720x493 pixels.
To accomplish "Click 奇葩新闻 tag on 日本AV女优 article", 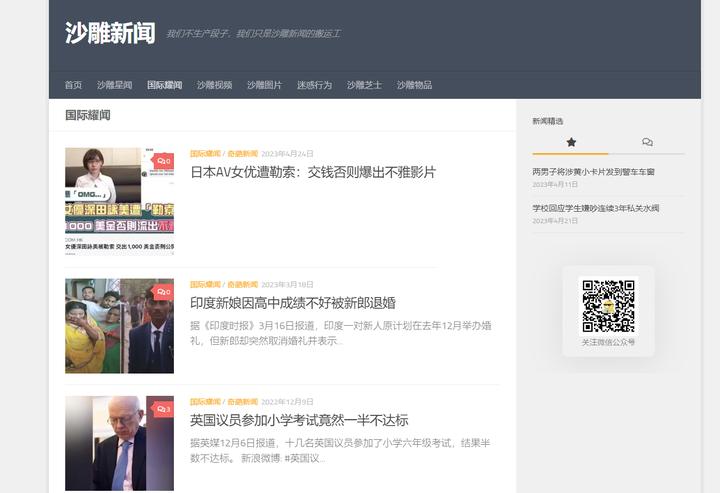I will (242, 153).
